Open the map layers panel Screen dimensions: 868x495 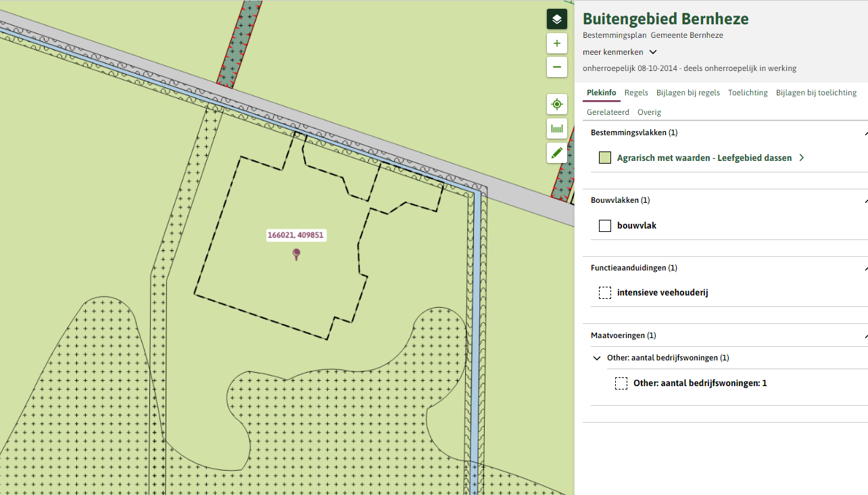[557, 19]
